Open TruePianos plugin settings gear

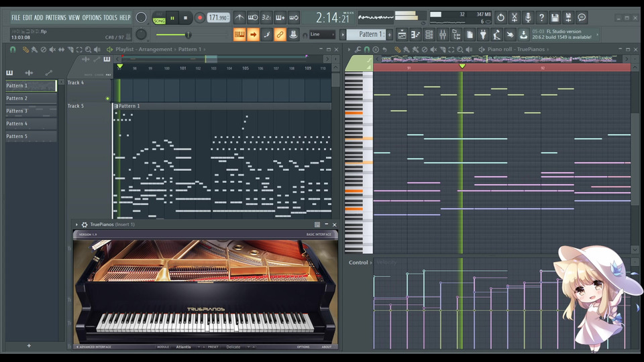[85, 225]
